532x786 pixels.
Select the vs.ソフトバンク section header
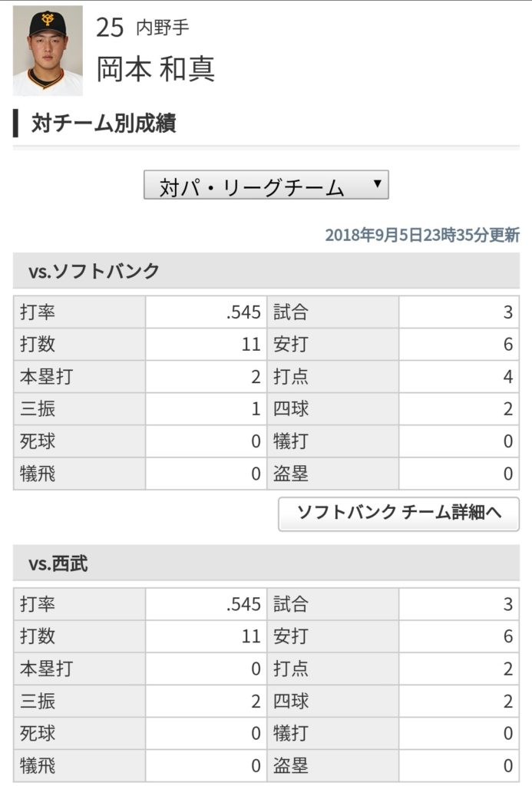(x=266, y=270)
